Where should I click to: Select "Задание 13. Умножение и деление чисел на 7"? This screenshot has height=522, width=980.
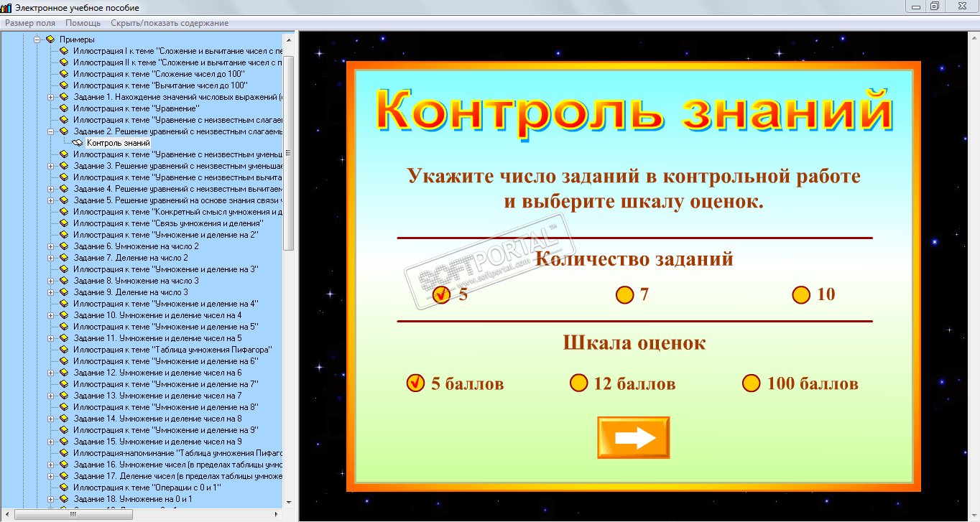(x=157, y=396)
